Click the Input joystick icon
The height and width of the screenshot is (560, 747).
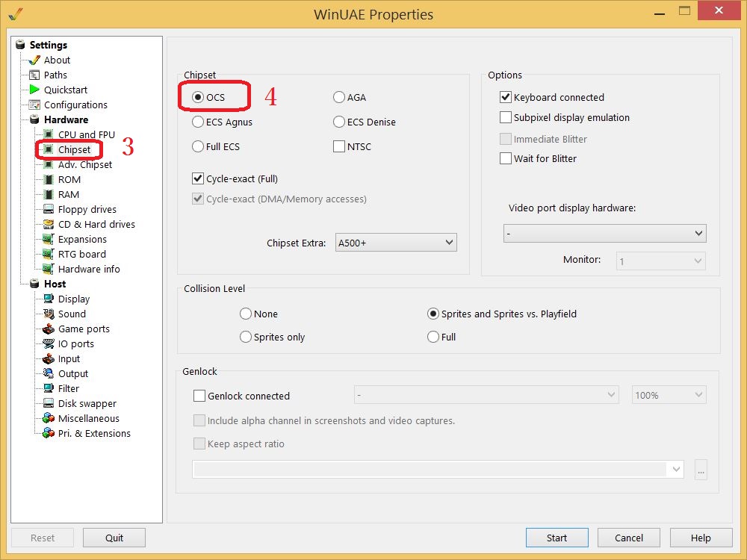48,358
